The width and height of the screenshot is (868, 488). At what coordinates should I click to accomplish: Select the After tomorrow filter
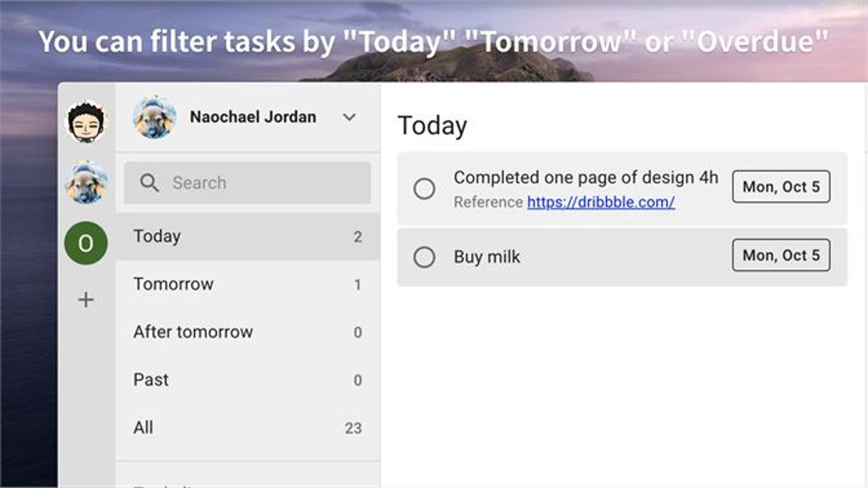coord(193,332)
